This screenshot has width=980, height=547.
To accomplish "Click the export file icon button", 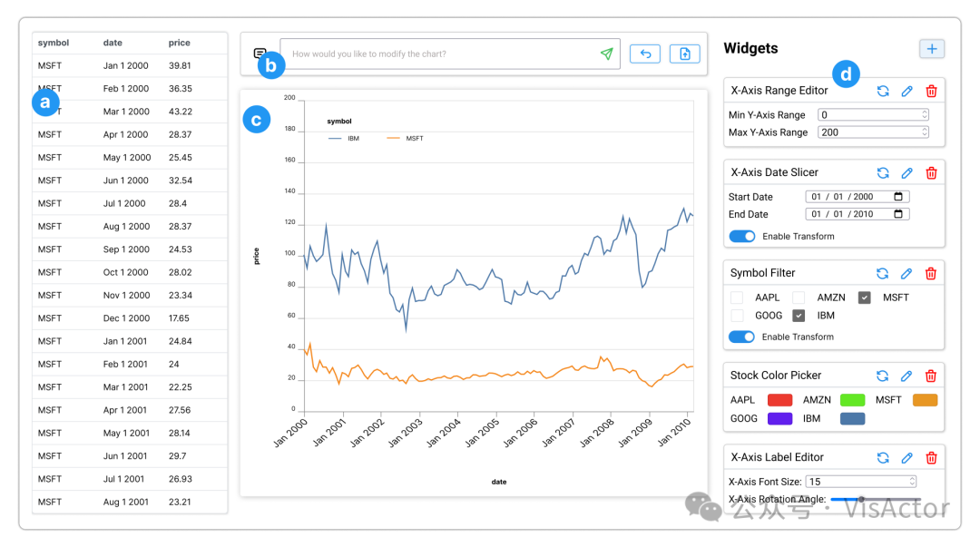I will (x=684, y=54).
